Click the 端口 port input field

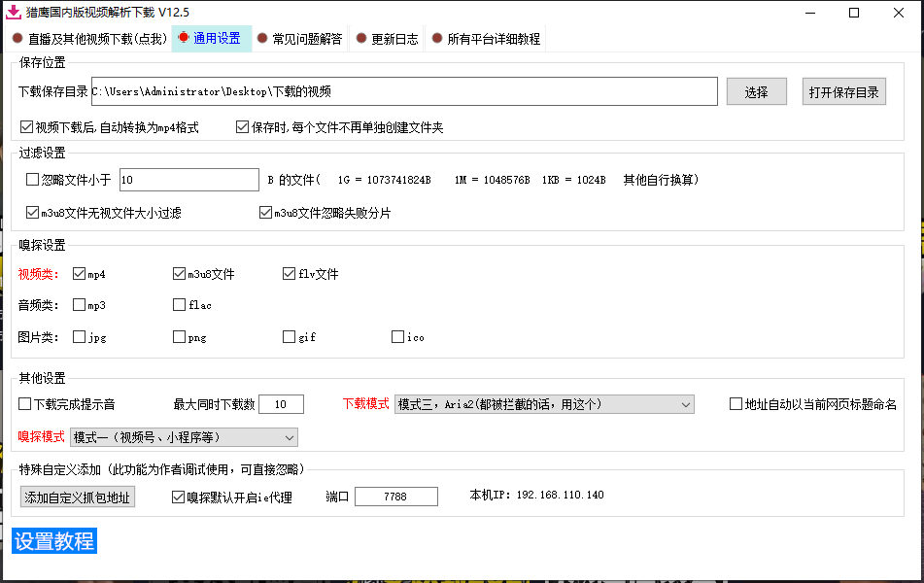pos(395,497)
